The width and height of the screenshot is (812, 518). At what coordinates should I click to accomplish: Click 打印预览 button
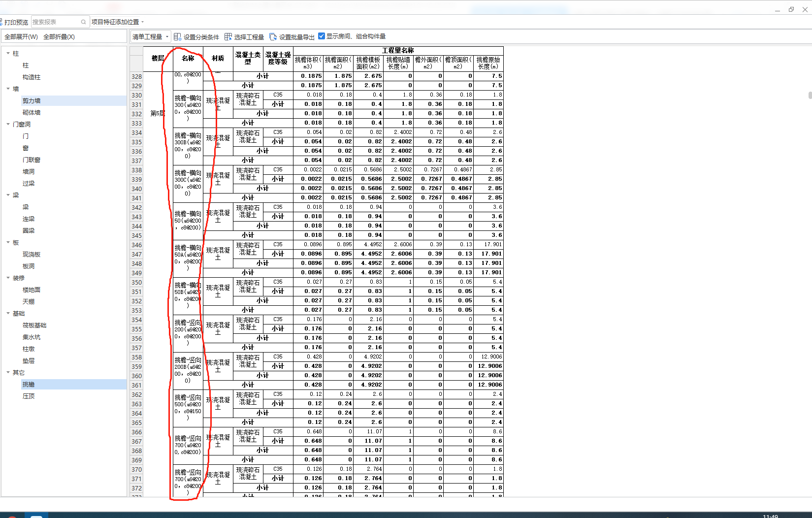[14, 22]
